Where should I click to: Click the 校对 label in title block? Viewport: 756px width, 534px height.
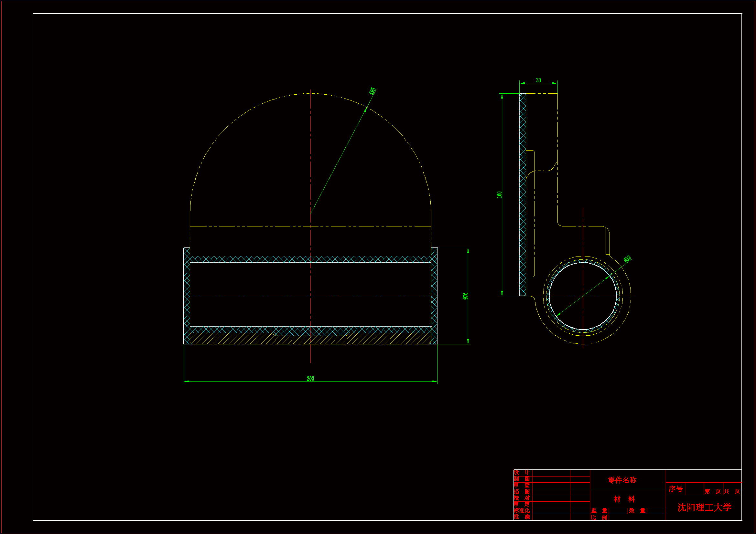(x=522, y=498)
